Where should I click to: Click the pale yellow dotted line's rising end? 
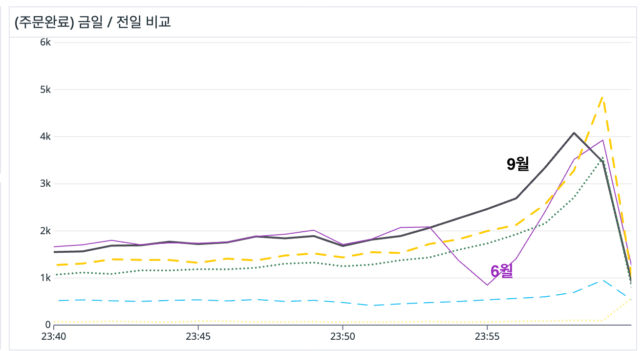point(630,299)
